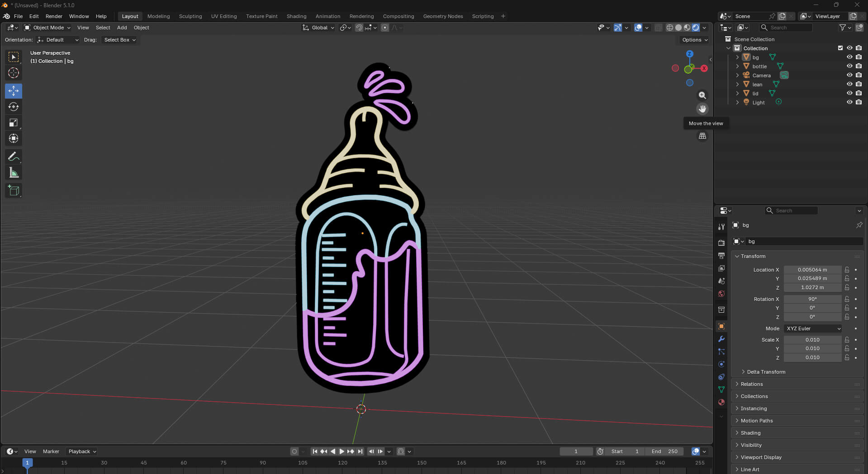Select the Measure tool
Viewport: 868px width, 474px height.
(14, 173)
